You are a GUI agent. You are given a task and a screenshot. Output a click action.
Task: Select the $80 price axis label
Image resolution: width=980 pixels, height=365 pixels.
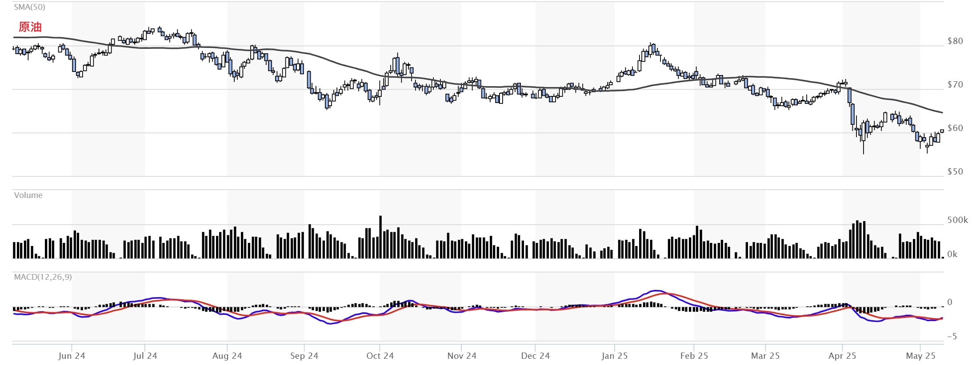click(955, 41)
